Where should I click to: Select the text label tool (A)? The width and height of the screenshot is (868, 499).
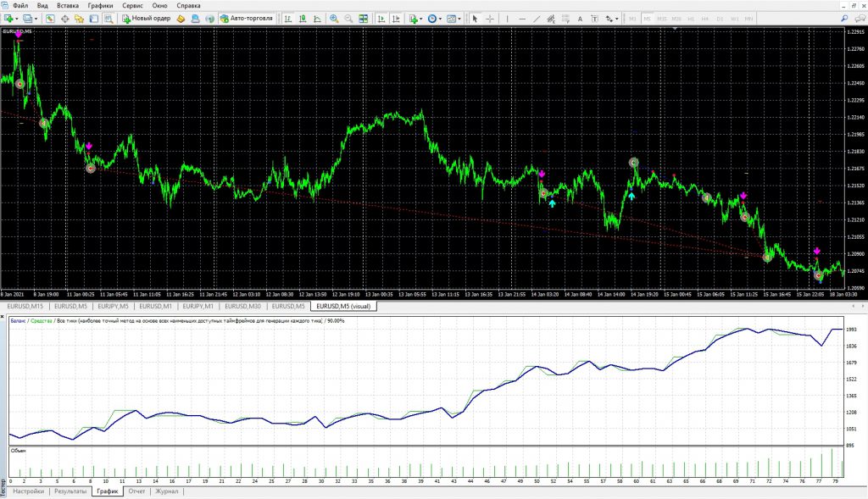click(x=580, y=18)
